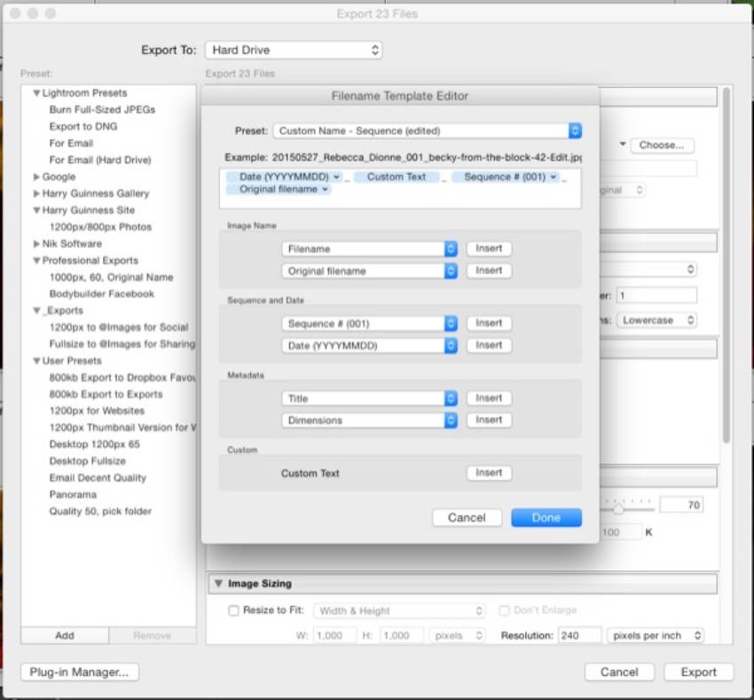
Task: Click the Done button
Action: point(546,517)
